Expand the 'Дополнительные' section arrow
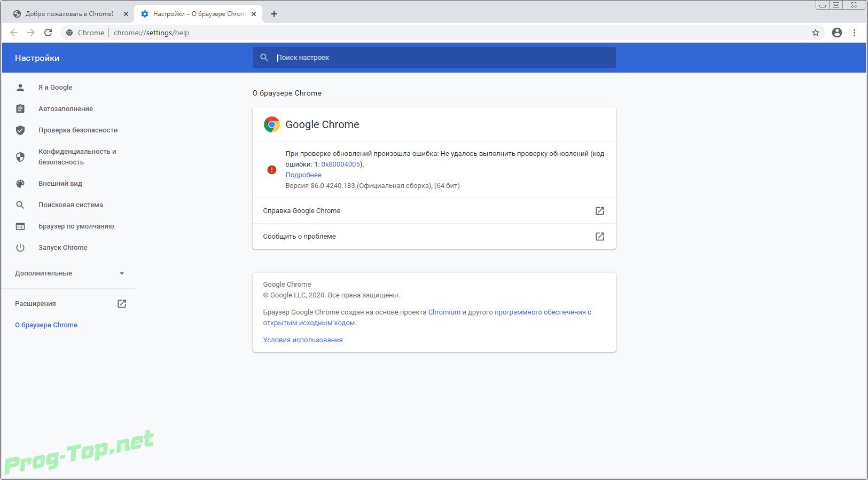The image size is (868, 480). [122, 273]
